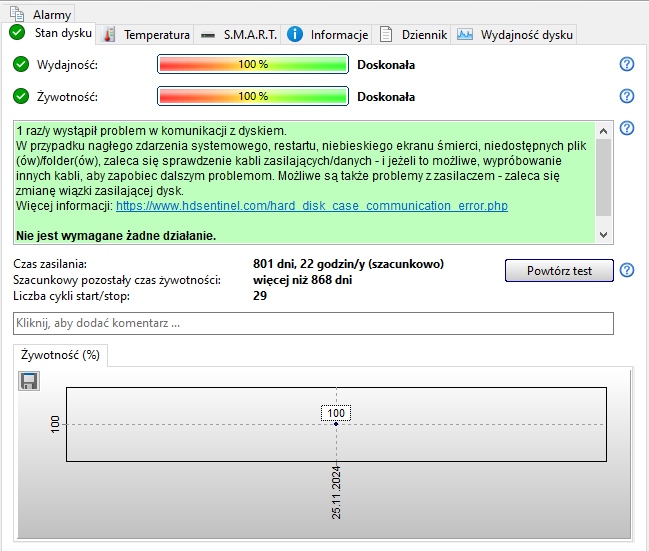Open the Wydajność dysku tab
649x551 pixels.
[514, 35]
